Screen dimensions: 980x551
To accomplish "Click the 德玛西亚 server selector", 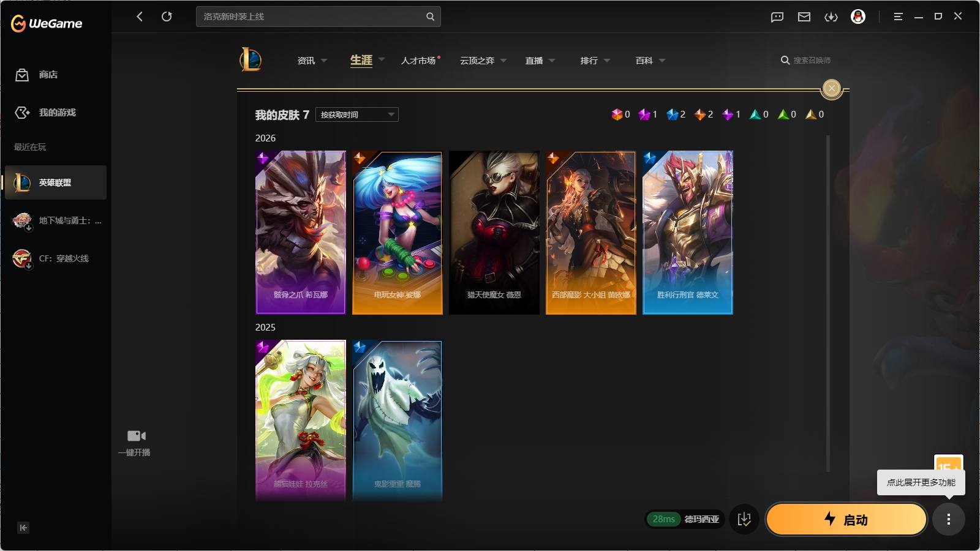I will (x=702, y=519).
